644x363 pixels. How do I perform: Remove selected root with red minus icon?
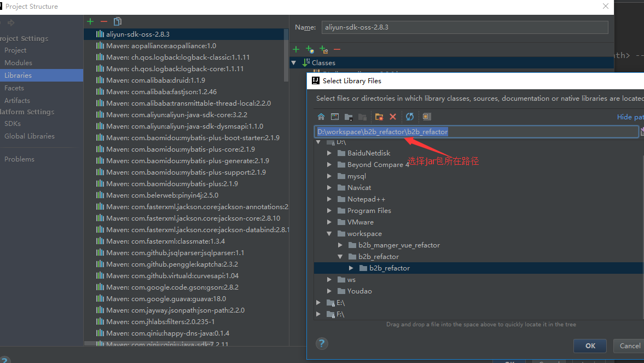tap(337, 49)
